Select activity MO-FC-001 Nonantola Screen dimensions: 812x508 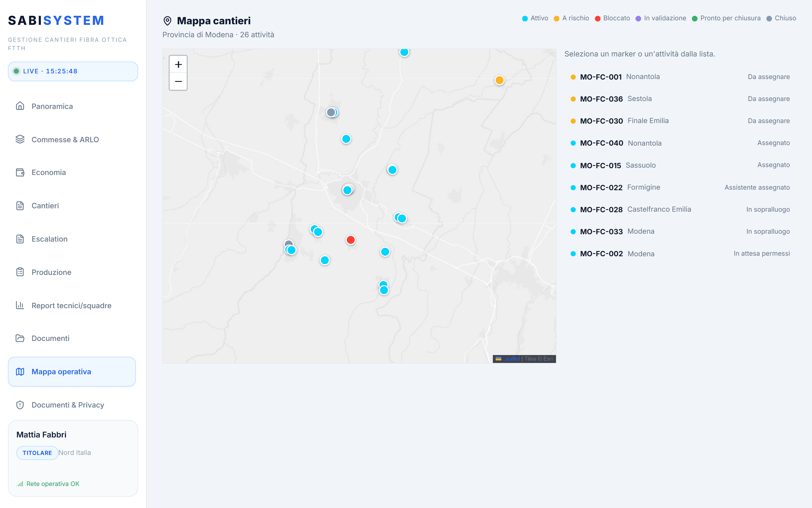click(680, 77)
